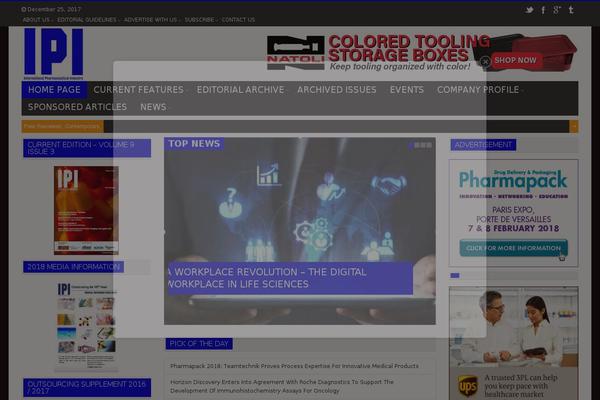
Task: Open Company Profile menu item
Action: click(478, 90)
